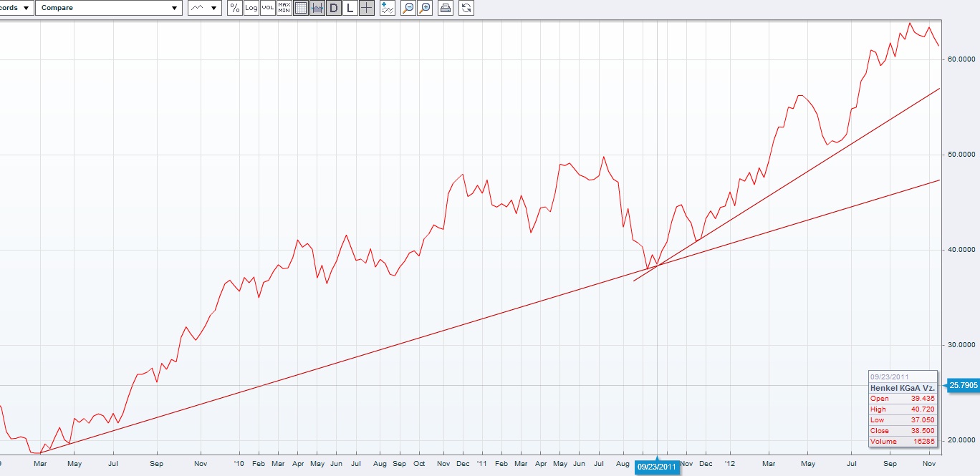Toggle the crosshair cursor icon
The image size is (980, 476).
point(366,8)
